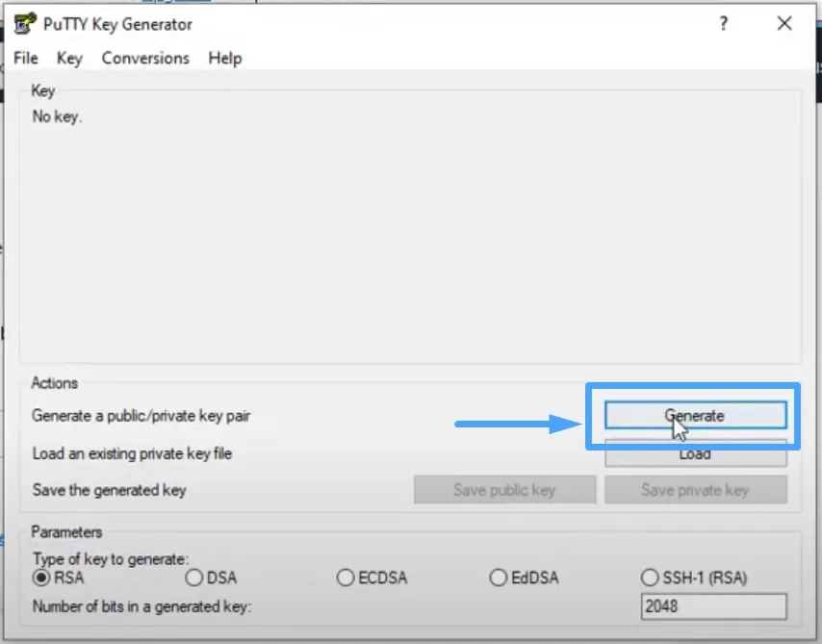Open the Conversions menu

(x=145, y=58)
